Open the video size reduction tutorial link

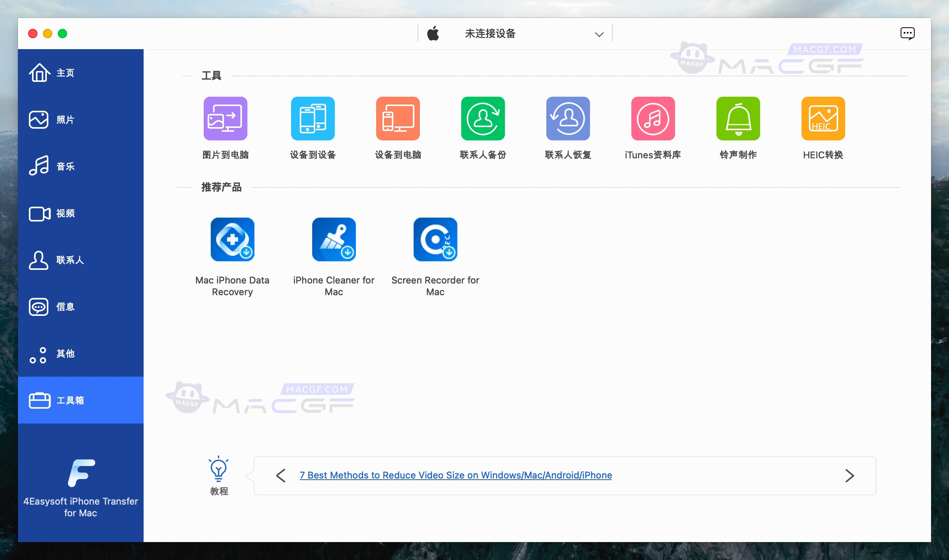tap(455, 475)
